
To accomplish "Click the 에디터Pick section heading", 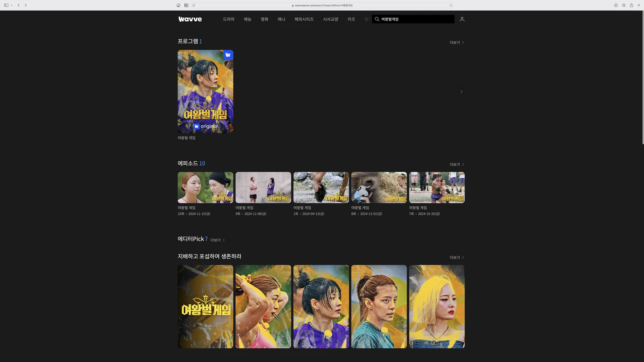I will point(191,239).
